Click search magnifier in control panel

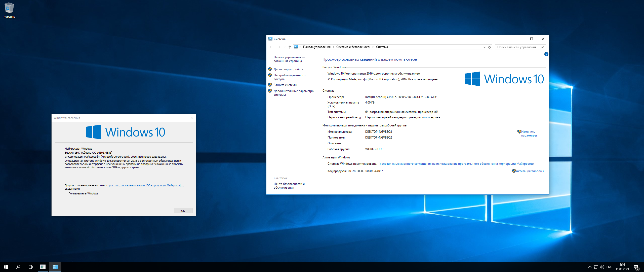click(542, 47)
